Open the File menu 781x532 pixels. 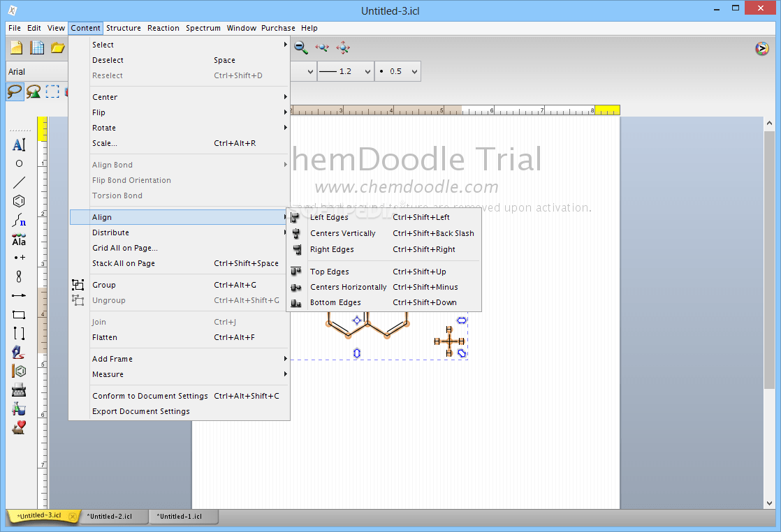pyautogui.click(x=15, y=28)
